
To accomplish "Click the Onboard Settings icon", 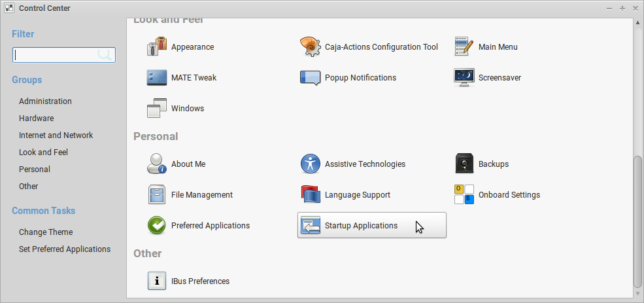I will tap(464, 195).
